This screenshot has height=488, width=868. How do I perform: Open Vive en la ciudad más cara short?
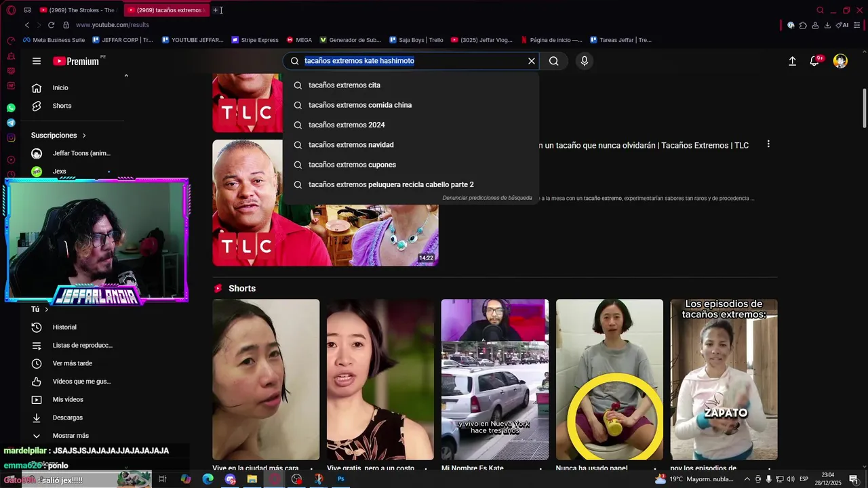[266, 380]
